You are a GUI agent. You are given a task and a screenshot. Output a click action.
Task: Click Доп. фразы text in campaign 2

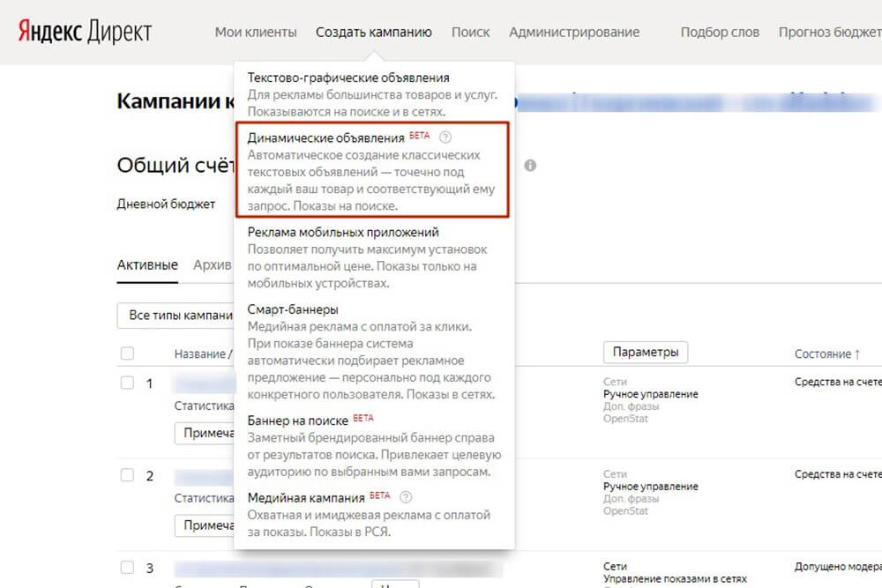632,499
